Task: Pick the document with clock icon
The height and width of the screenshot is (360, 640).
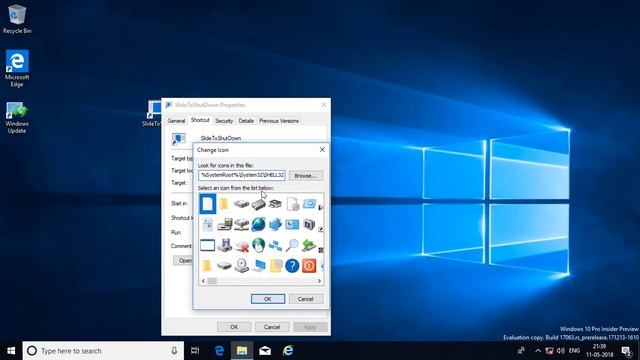Action: (x=292, y=204)
